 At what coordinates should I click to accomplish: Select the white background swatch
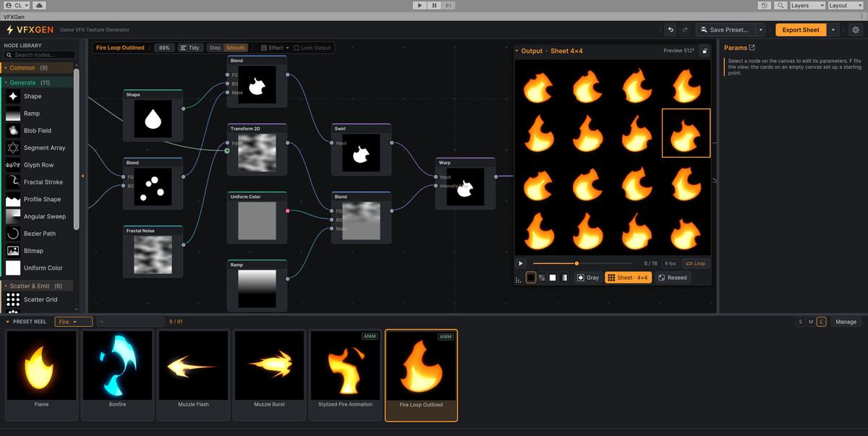click(x=553, y=278)
